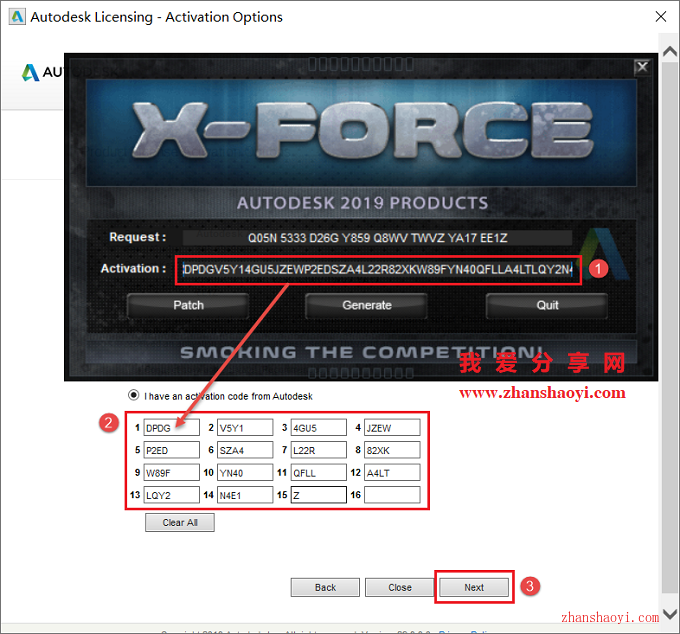Click the Clear All button
Image resolution: width=680 pixels, height=634 pixels.
180,523
